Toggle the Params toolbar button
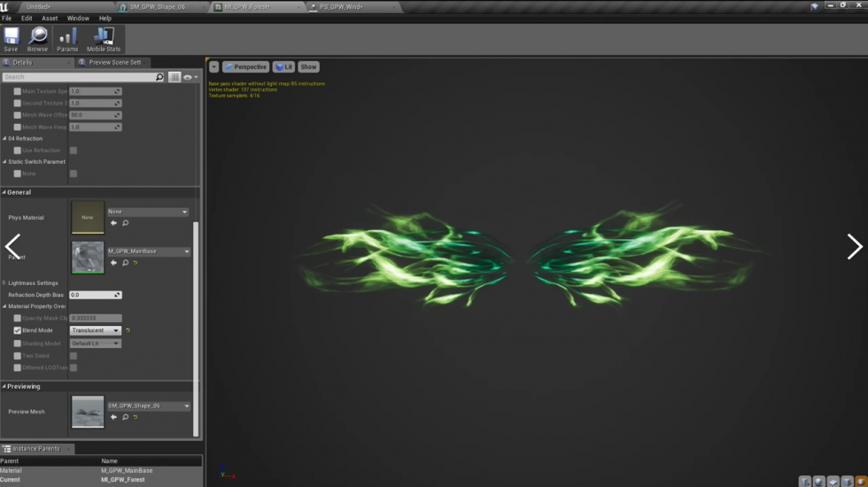The width and height of the screenshot is (868, 487). [x=67, y=39]
